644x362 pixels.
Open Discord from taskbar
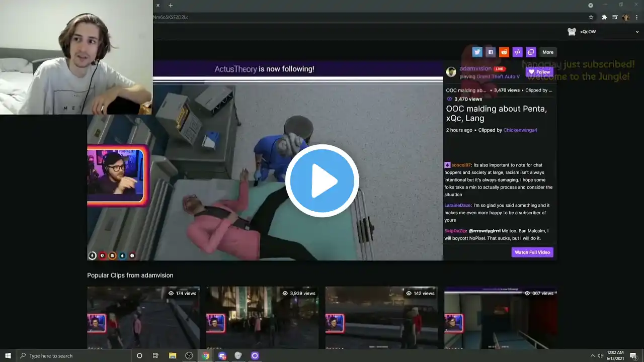click(x=222, y=355)
